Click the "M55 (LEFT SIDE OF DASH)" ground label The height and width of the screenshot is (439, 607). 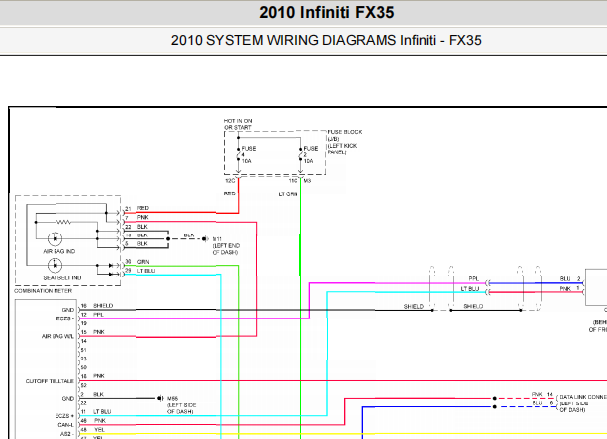(x=182, y=405)
